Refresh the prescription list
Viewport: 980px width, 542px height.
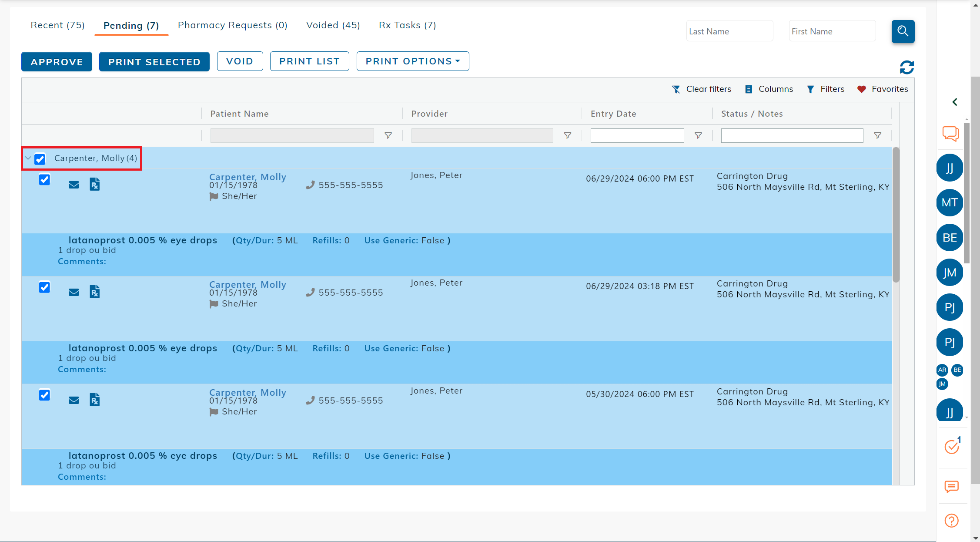click(x=907, y=67)
